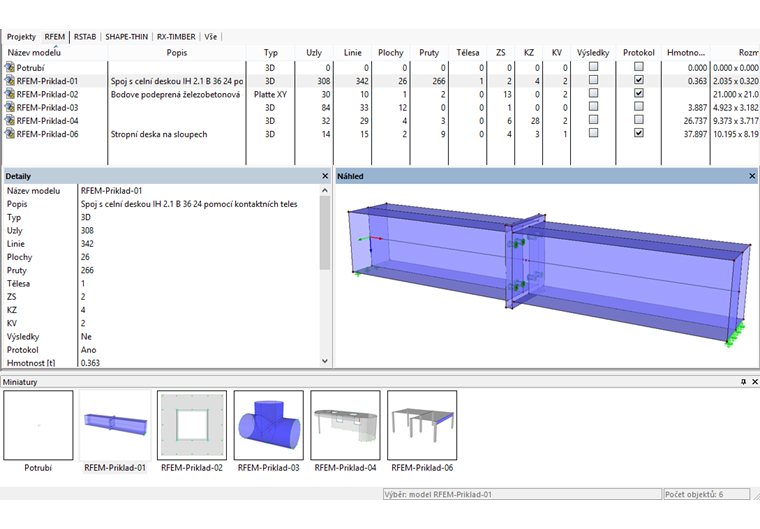760x529 pixels.
Task: Select the RFEM-Priklad-04 row name
Action: coord(47,120)
